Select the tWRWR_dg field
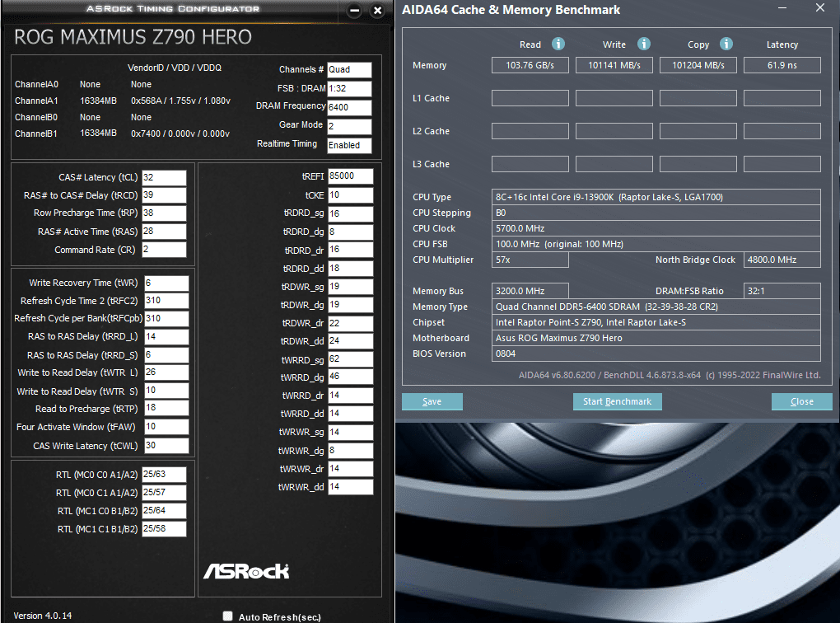The height and width of the screenshot is (623, 840). [x=350, y=451]
